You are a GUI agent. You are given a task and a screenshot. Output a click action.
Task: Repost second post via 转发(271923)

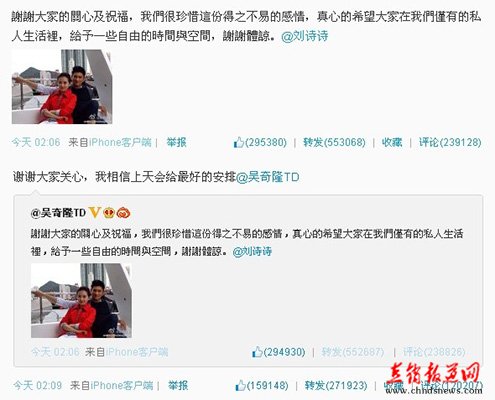point(336,386)
